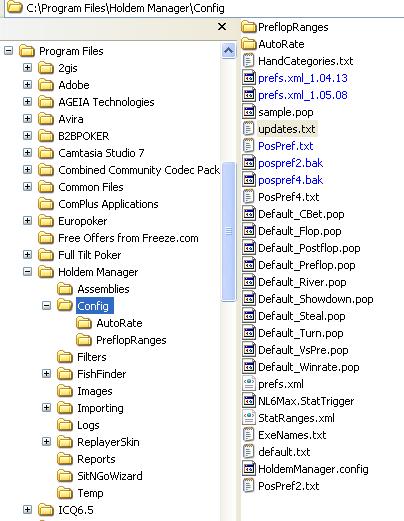The image size is (404, 521).
Task: Select Temp folder in the tree
Action: [90, 493]
